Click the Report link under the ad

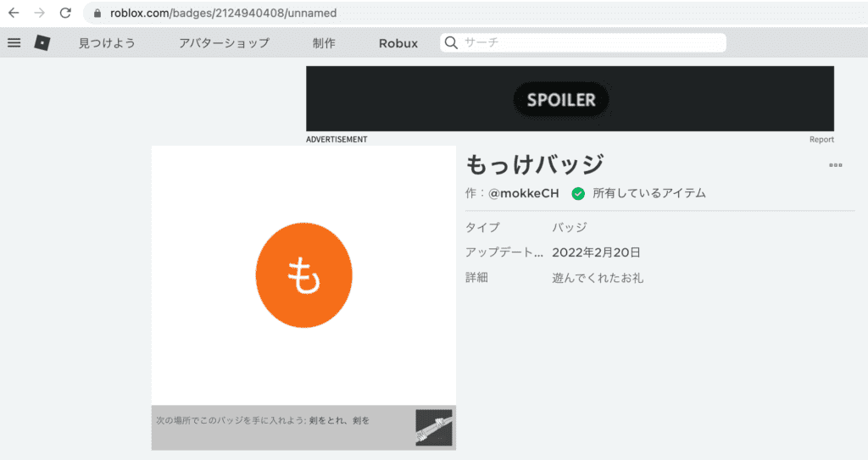point(821,140)
